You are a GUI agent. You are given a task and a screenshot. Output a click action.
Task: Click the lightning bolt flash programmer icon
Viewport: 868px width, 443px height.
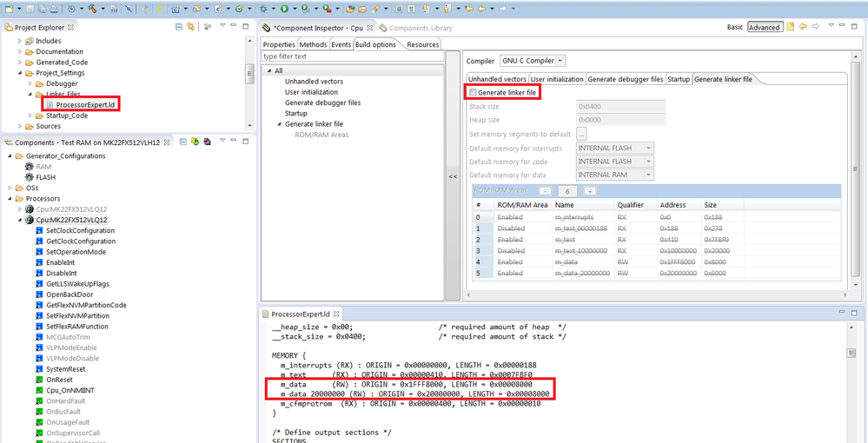159,9
